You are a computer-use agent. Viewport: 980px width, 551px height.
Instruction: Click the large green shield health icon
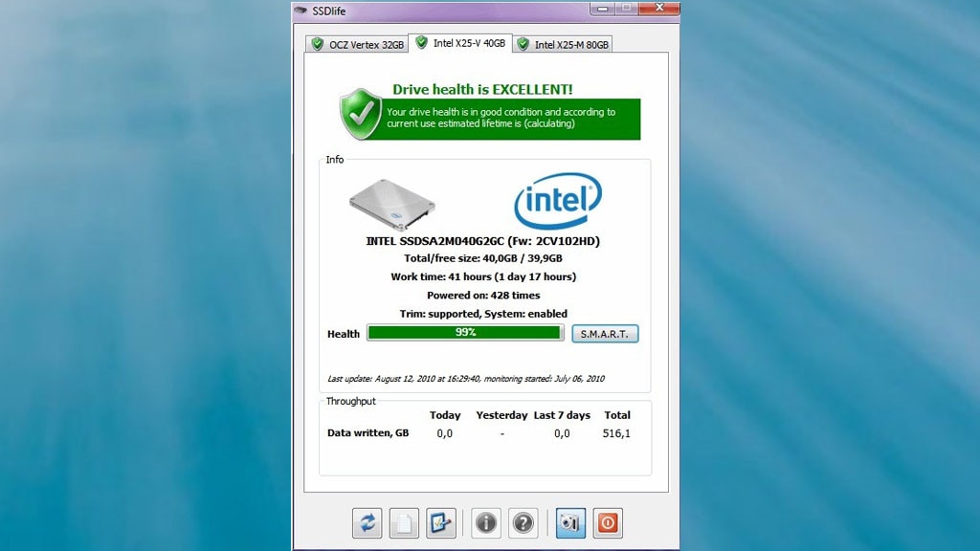[361, 114]
